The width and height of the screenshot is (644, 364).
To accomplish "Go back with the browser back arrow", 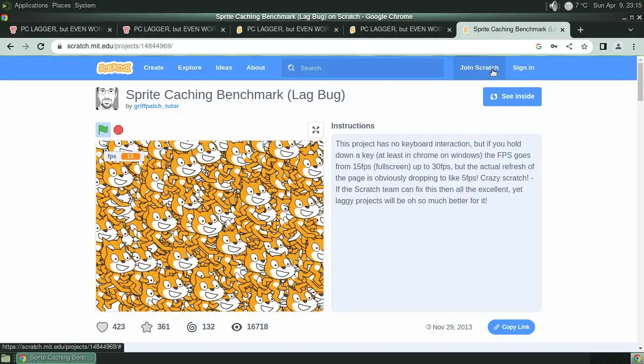I will pyautogui.click(x=10, y=46).
